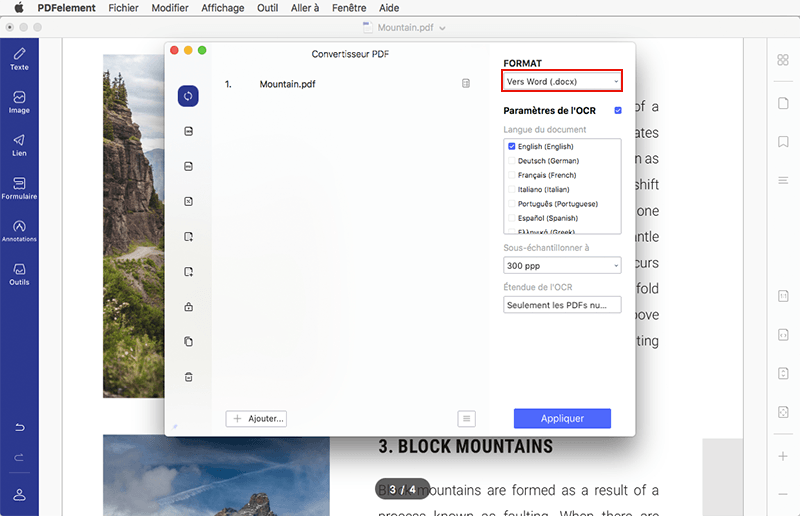
Task: Uncheck English (English) language
Action: click(x=512, y=146)
